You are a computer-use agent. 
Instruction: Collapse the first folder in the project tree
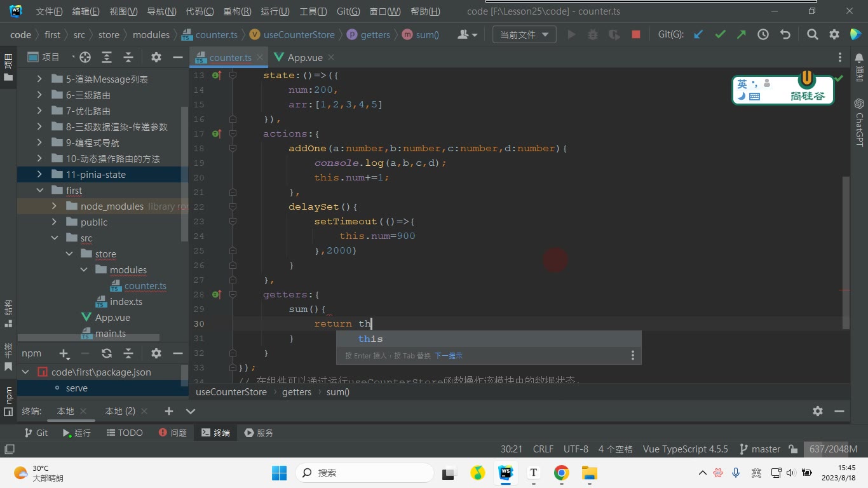[39, 190]
